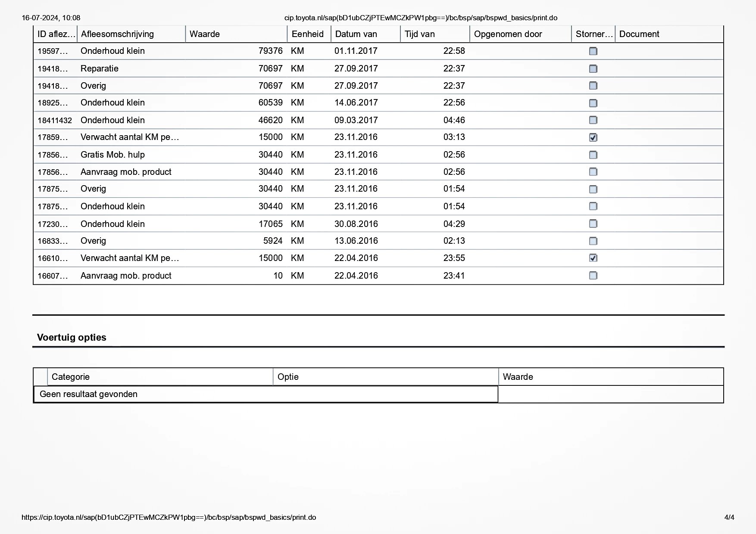
Task: Select time 04:46
Action: [x=454, y=120]
